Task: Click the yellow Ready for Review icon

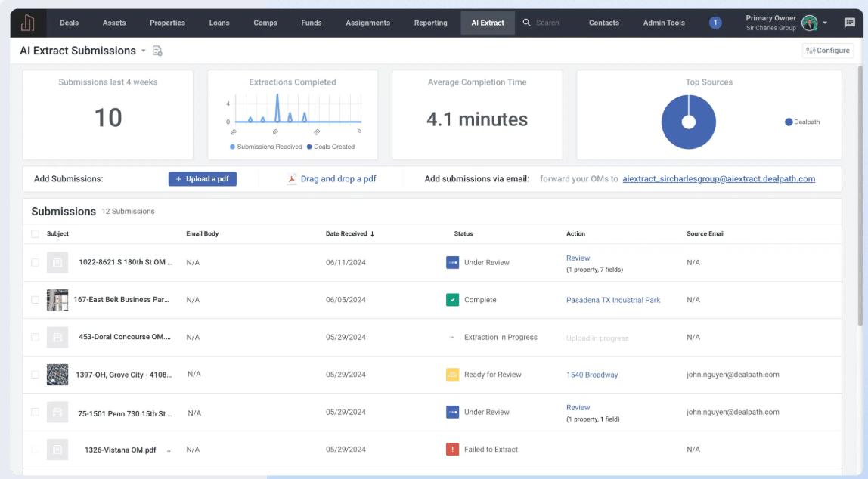Action: click(452, 375)
